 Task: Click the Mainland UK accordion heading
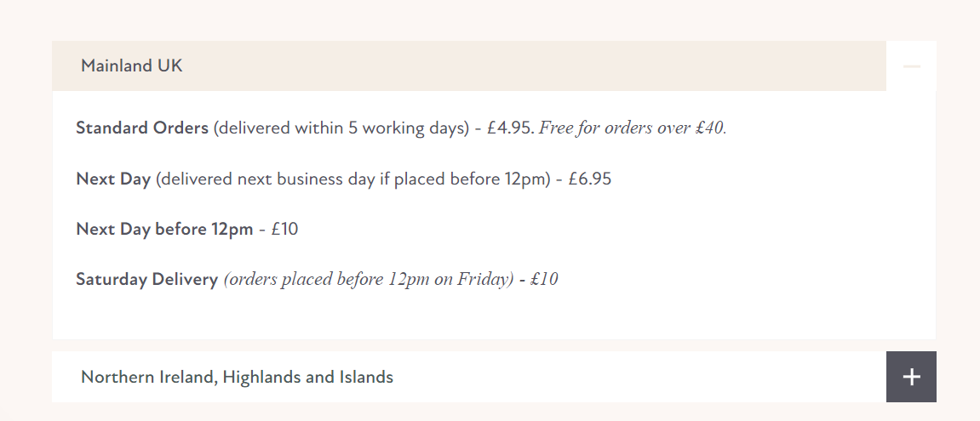tap(132, 65)
